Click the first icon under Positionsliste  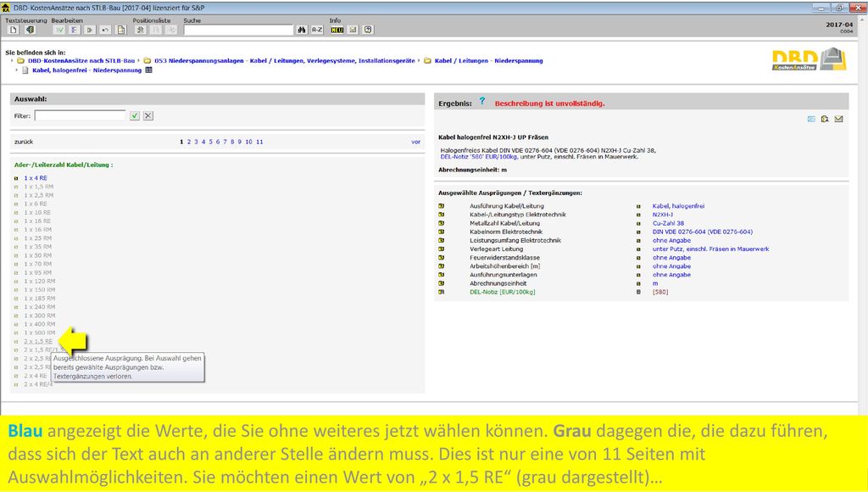[141, 30]
